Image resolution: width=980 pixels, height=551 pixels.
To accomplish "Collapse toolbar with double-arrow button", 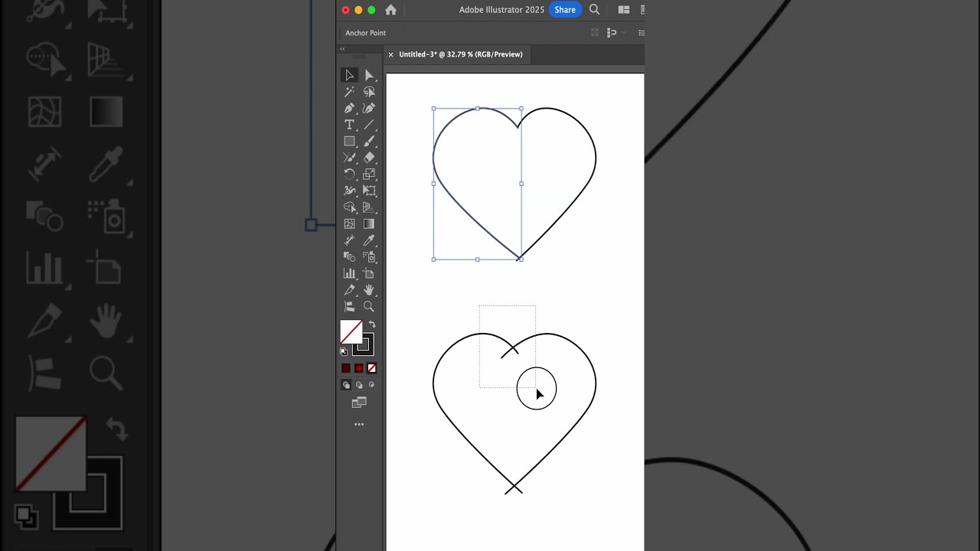I will (x=342, y=48).
